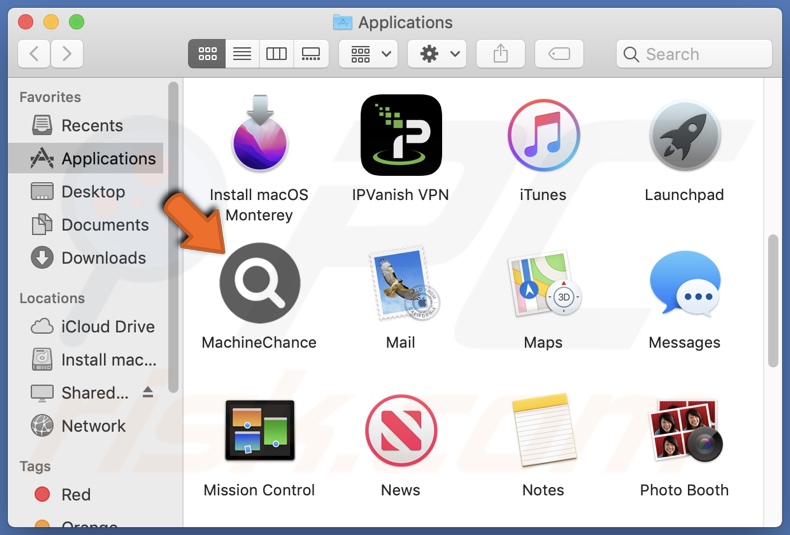Click the Share toolbar button

click(x=500, y=54)
